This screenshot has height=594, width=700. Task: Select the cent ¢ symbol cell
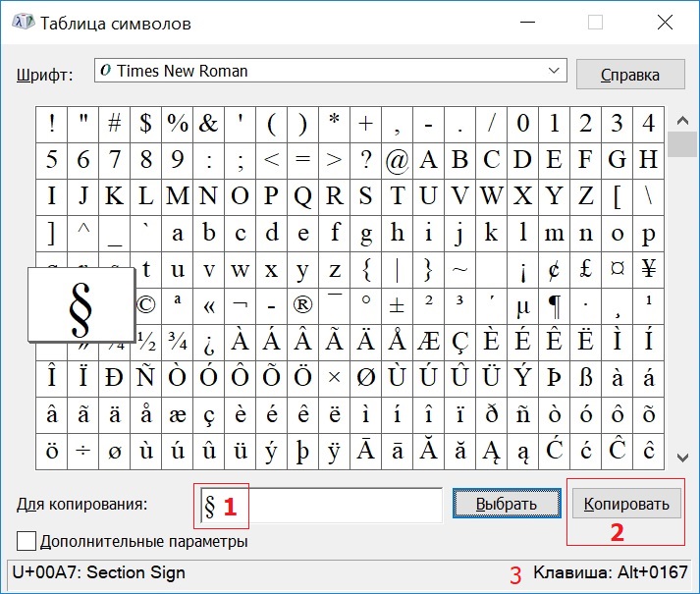coord(554,270)
